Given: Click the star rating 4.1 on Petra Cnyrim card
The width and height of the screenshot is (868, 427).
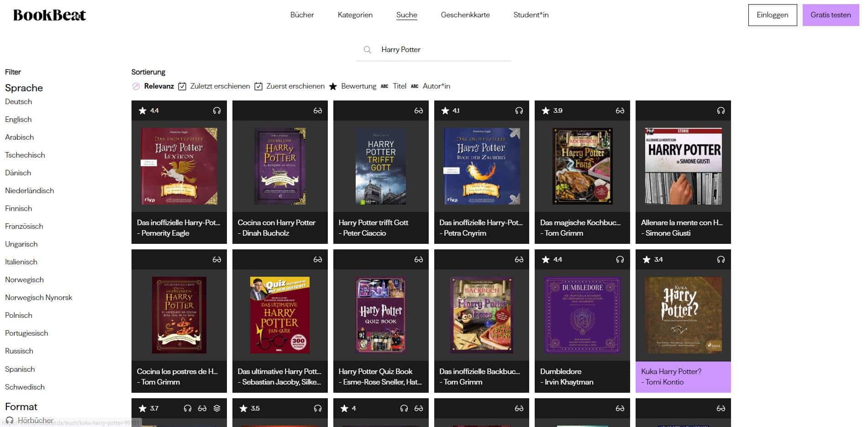Looking at the screenshot, I should coord(451,111).
